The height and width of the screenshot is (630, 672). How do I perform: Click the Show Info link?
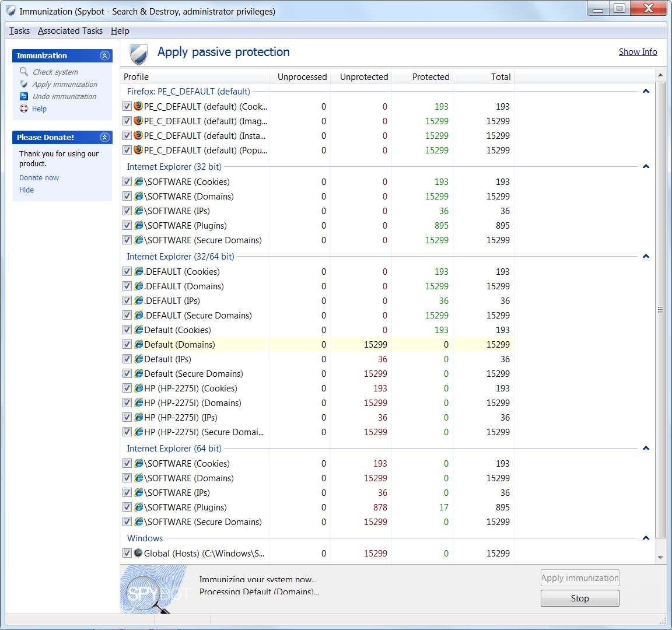click(638, 52)
